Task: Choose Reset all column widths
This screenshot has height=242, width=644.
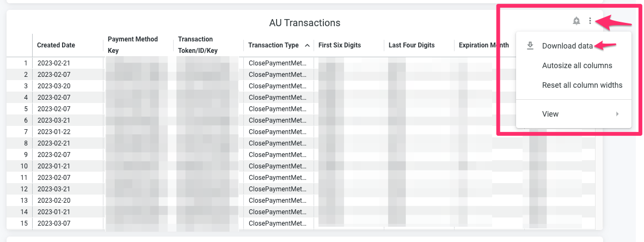Action: coord(582,85)
